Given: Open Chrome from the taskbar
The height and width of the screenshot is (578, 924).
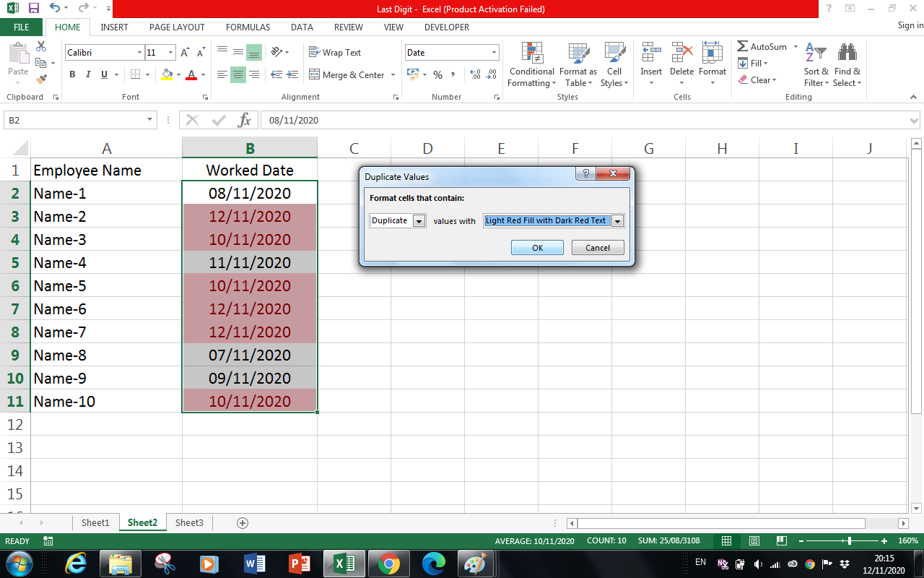Looking at the screenshot, I should click(x=388, y=563).
